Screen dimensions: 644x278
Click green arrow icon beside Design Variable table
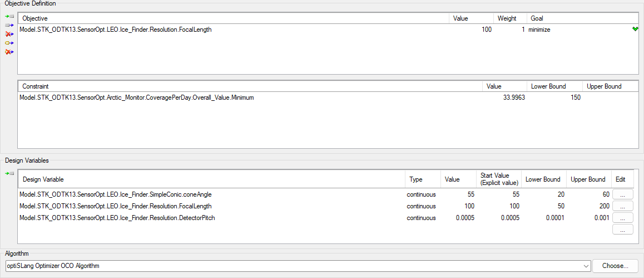[9, 174]
